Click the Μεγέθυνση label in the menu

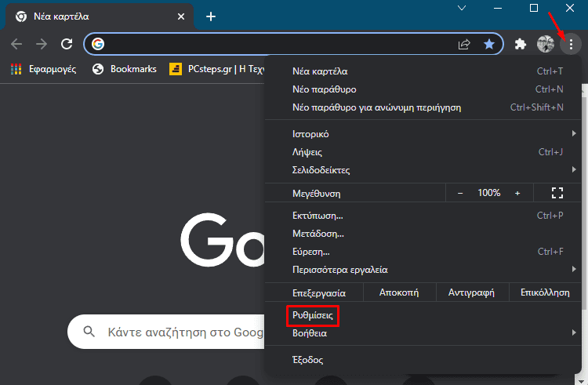coord(317,194)
